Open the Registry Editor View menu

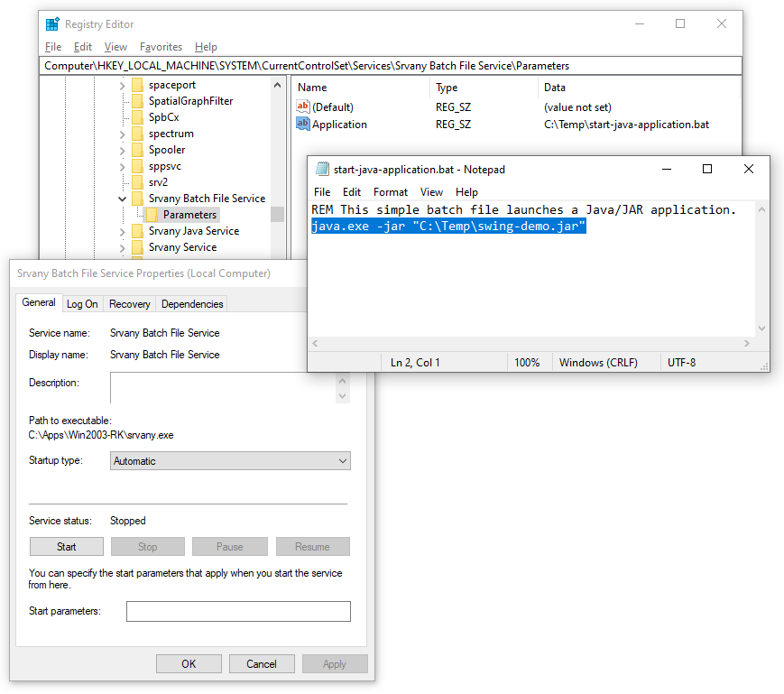click(x=116, y=47)
